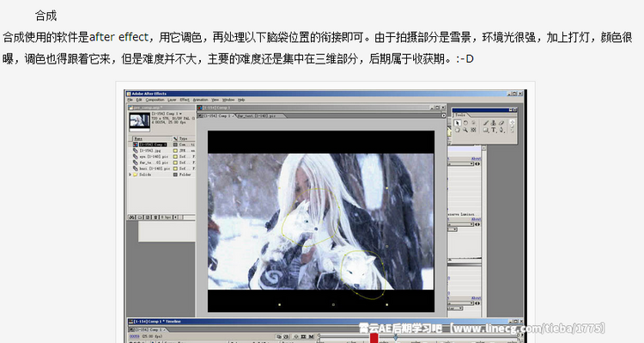Screen dimensions: 644x343
Task: Open the Comp window flyout arrow menu
Action: point(444,115)
